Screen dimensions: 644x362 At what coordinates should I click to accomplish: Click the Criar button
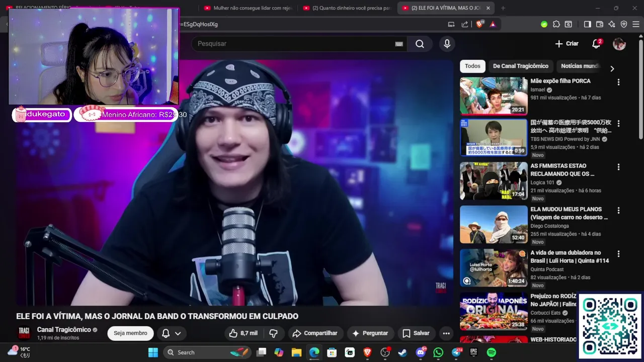(567, 44)
